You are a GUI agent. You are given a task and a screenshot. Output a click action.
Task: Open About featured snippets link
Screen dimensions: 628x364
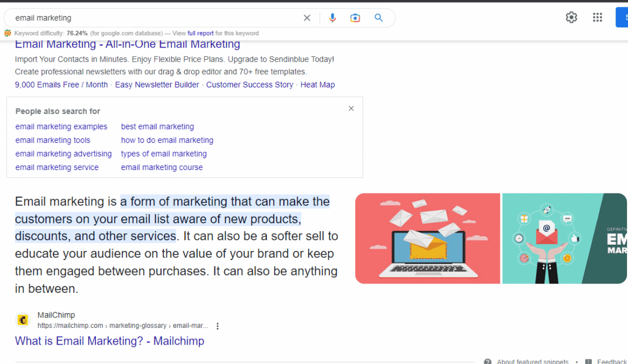533,361
